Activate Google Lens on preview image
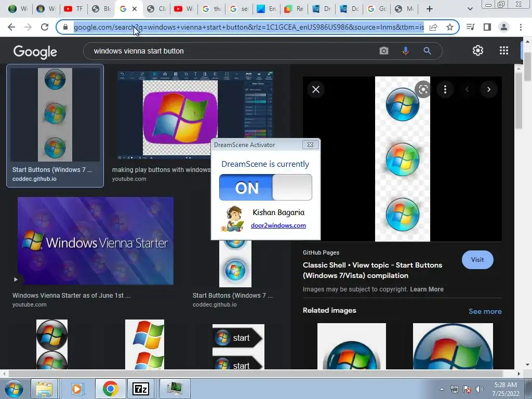 [x=423, y=89]
